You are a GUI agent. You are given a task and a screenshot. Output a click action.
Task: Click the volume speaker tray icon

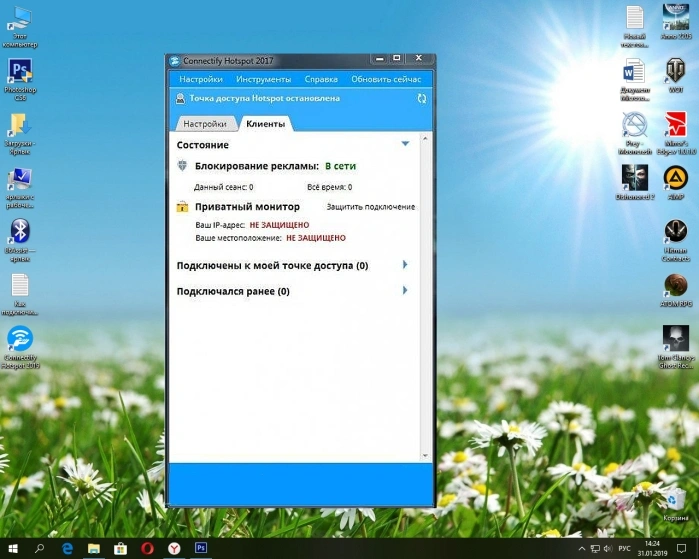tap(608, 549)
